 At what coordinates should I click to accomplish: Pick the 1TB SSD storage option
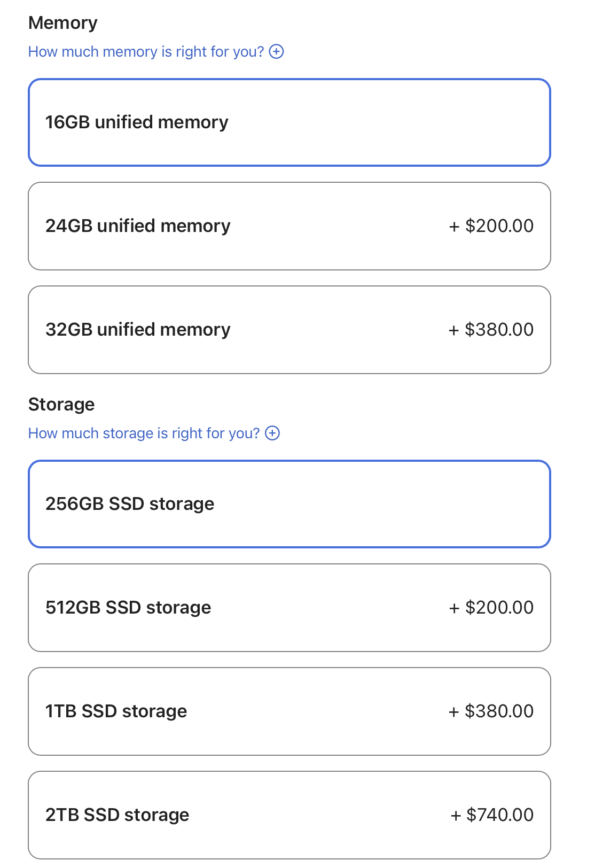click(x=288, y=711)
